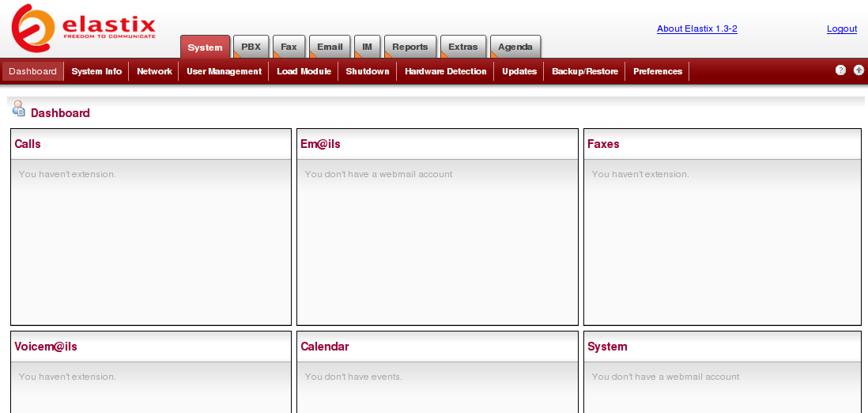Click webmail account message in System panel
868x413 pixels.
tap(666, 377)
